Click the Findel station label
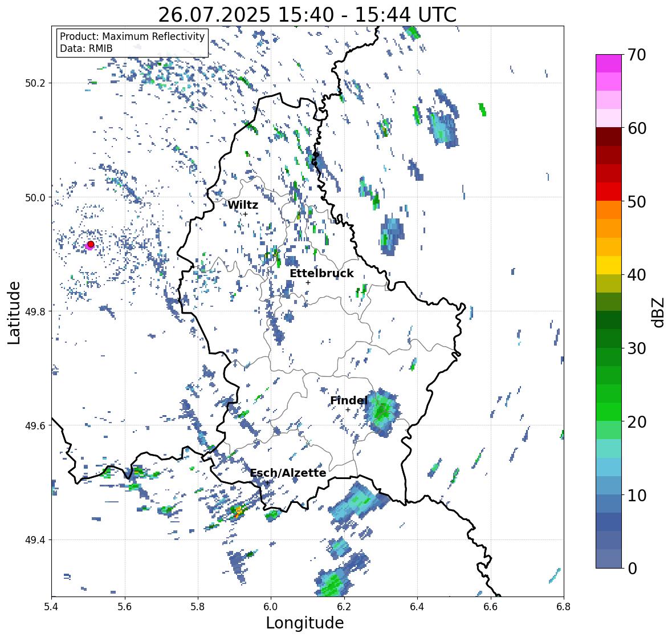The width and height of the screenshot is (672, 637). 349,400
